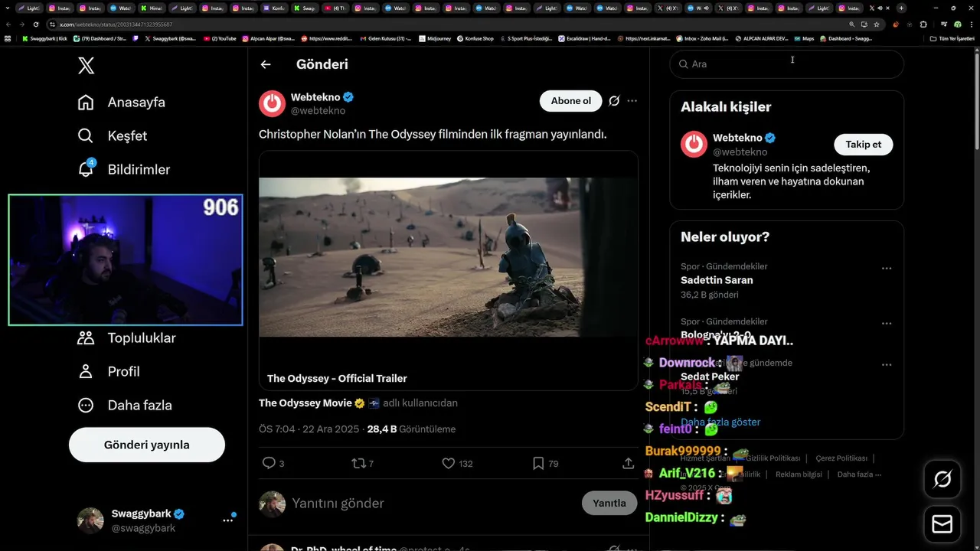Reload the page in browser toolbar

click(36, 24)
